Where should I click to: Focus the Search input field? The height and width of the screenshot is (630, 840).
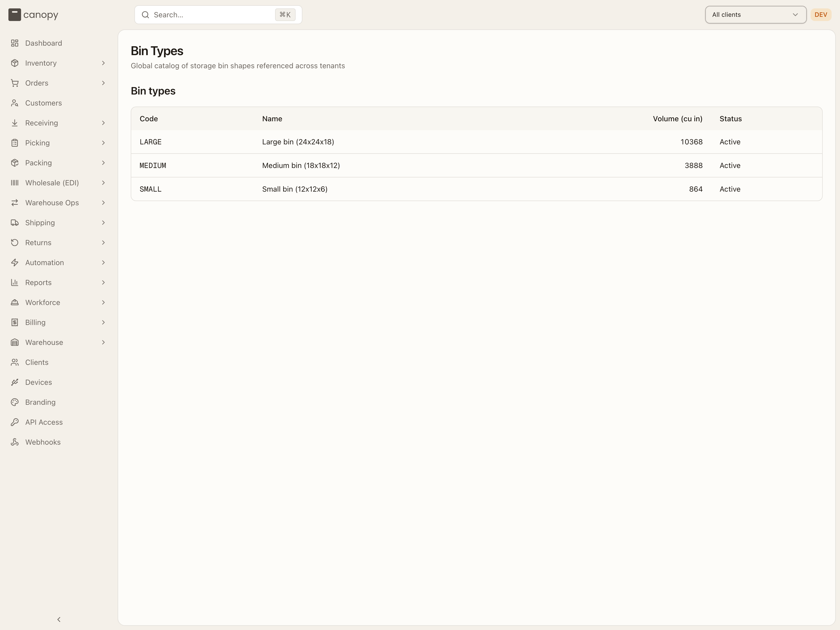218,15
